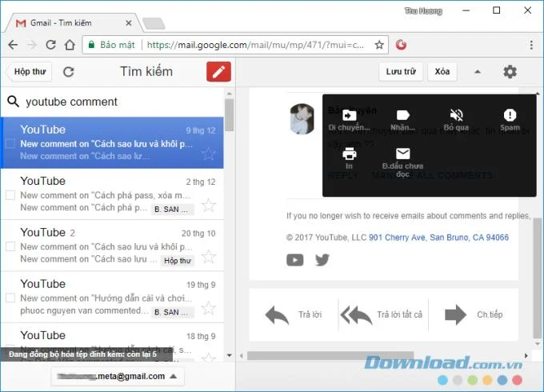544x392 pixels.
Task: Click sender avatar photo in email
Action: pyautogui.click(x=302, y=119)
